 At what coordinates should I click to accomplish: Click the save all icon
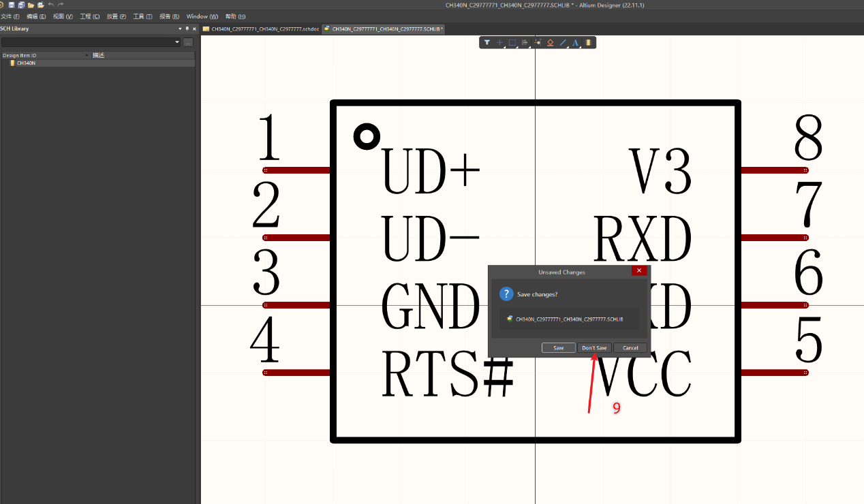coord(21,5)
